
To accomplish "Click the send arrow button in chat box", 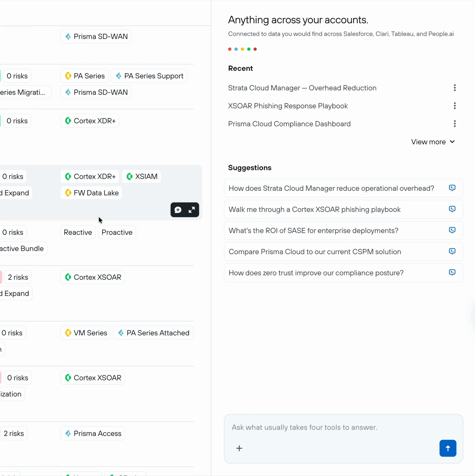I will point(448,448).
